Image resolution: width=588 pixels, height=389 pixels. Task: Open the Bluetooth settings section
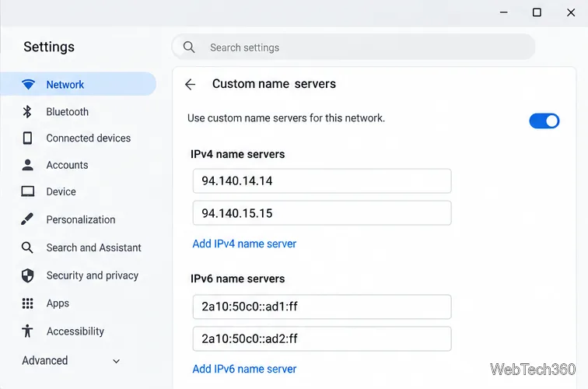[x=78, y=111]
